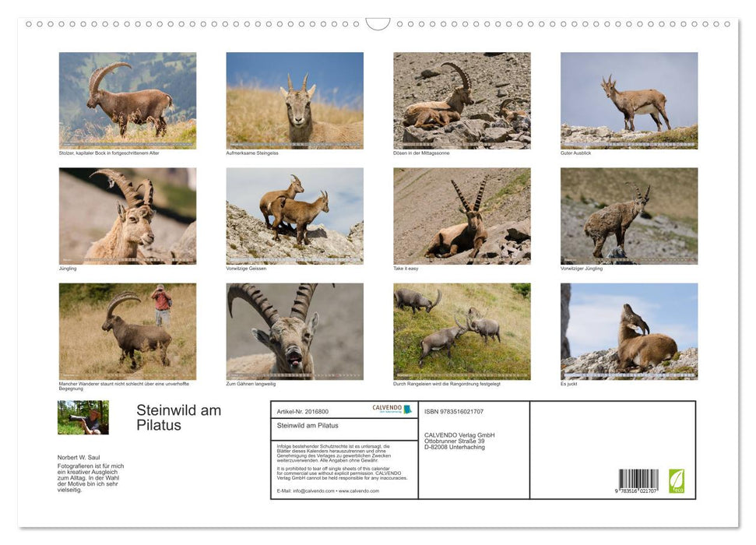Viewport: 756px width, 545px height.
Task: Open the photographer portrait photo of Norbert W. Saul
Action: coord(83,419)
